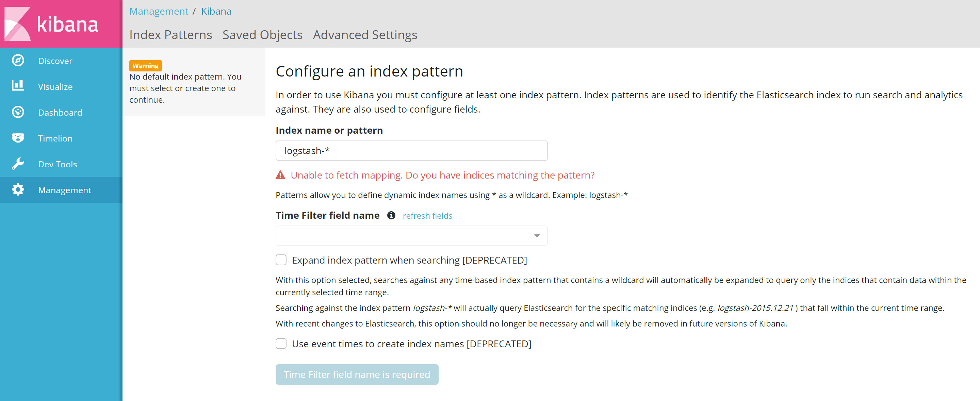Screen dimensions: 980x401
Task: Open the Management breadcrumb link
Action: pos(159,11)
